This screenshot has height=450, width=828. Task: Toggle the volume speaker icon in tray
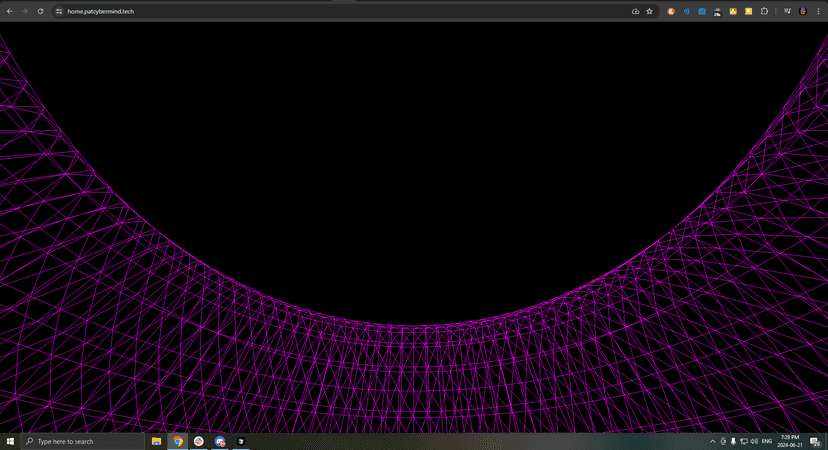click(x=754, y=441)
